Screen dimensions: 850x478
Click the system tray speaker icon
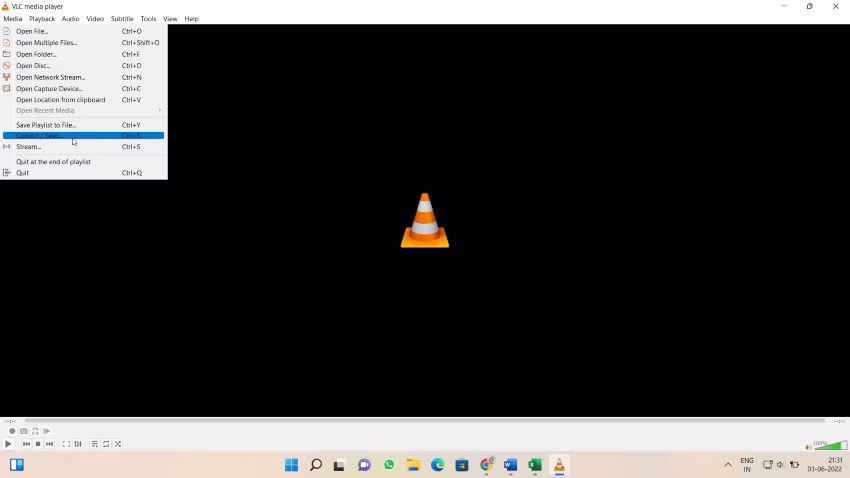pos(781,465)
